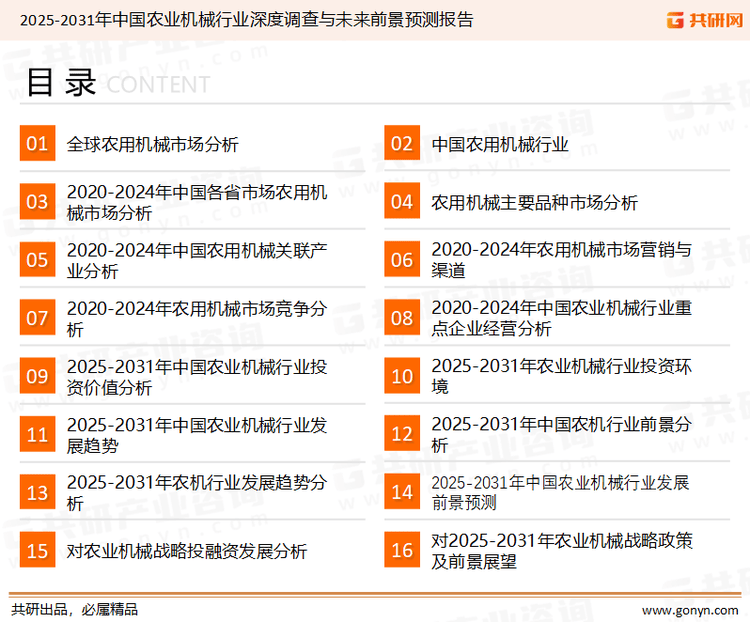
Task: Click the orange 01 number badge
Action: pos(37,144)
